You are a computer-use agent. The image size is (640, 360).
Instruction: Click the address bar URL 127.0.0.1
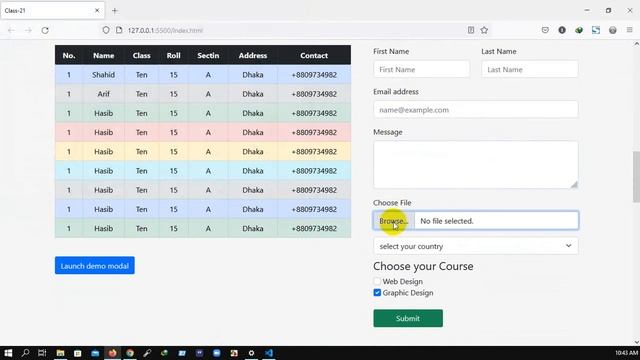click(165, 30)
